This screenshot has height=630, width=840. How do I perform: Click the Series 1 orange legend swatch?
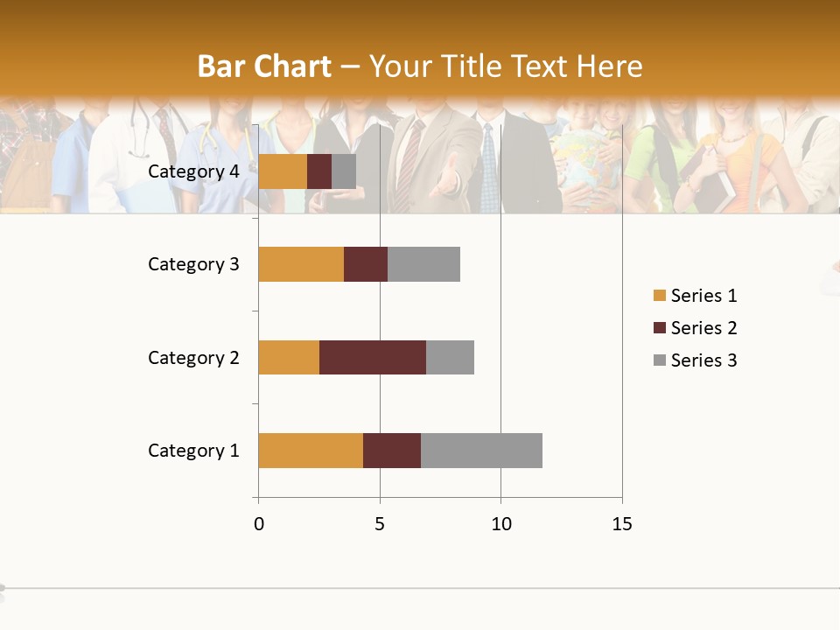click(x=659, y=296)
